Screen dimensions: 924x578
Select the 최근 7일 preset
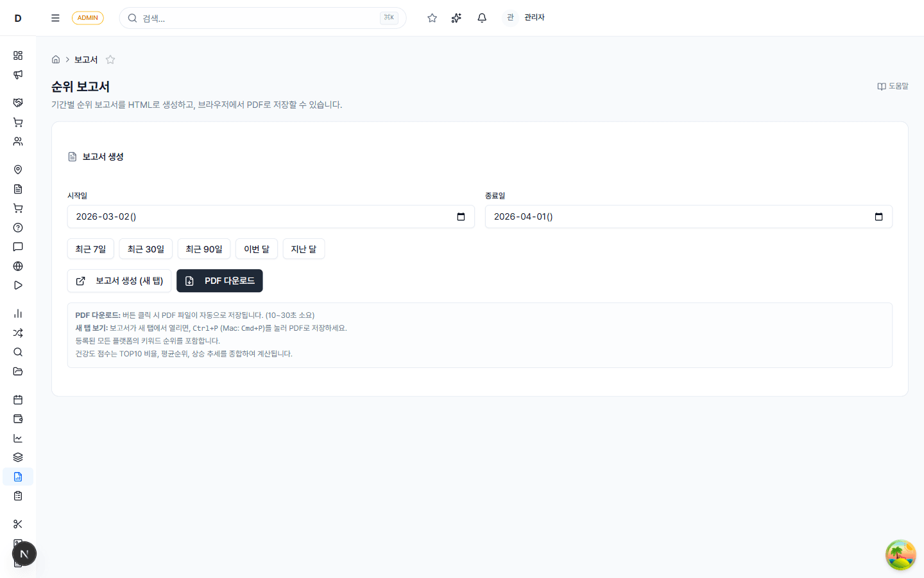(x=90, y=249)
